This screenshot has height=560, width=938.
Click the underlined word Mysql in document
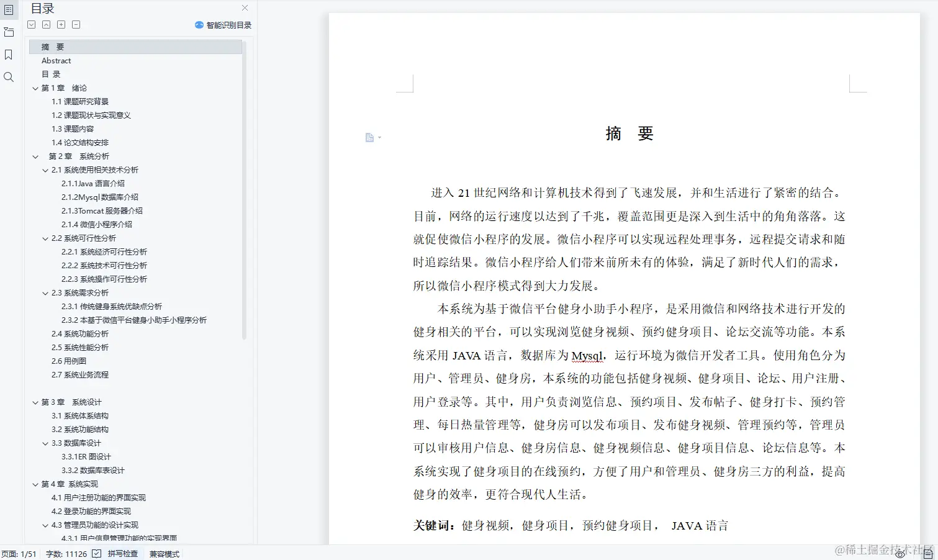[x=587, y=356]
